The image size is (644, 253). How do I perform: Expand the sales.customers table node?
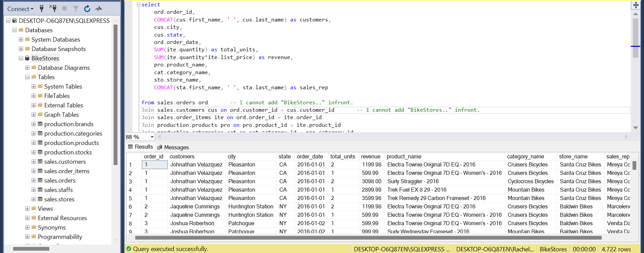tap(34, 162)
